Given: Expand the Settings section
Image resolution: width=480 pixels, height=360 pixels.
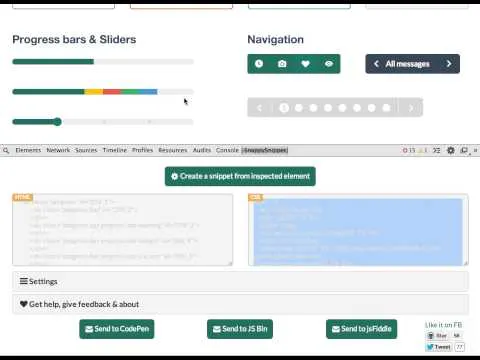Looking at the screenshot, I should [240, 281].
